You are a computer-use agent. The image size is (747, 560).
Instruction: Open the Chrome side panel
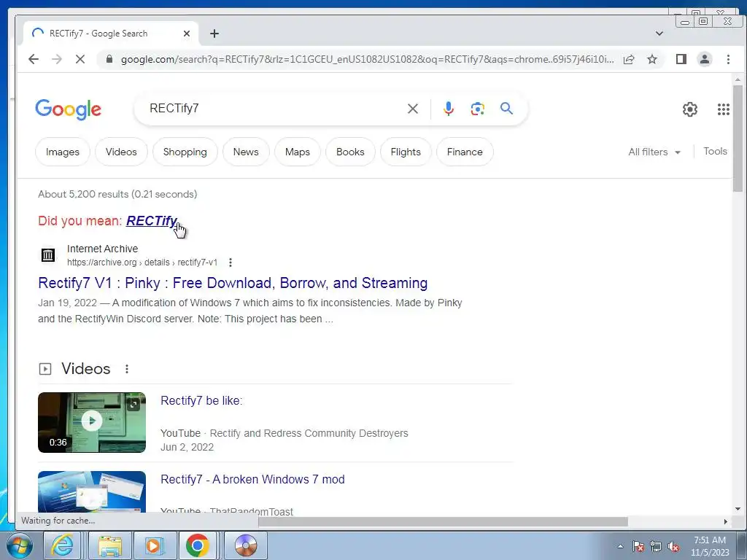[x=681, y=59]
